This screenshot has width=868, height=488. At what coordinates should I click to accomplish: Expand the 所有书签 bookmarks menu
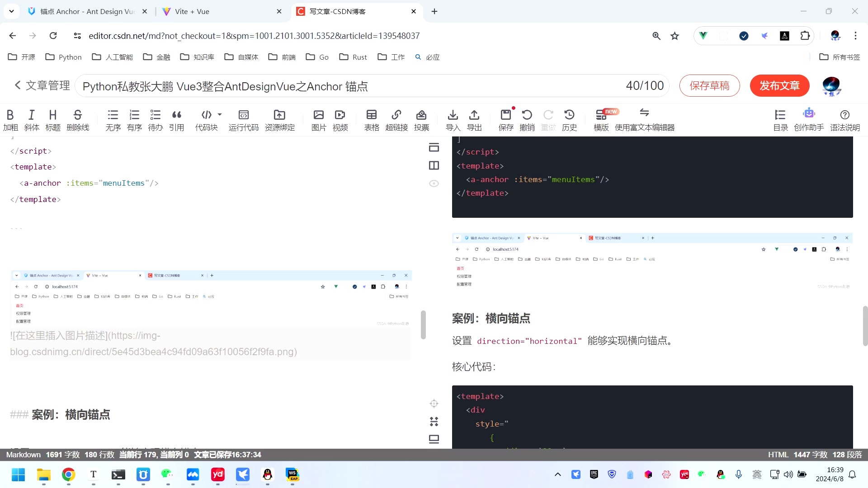click(839, 57)
